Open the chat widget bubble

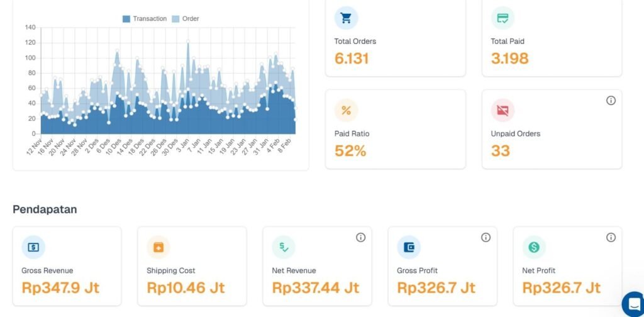point(633,304)
